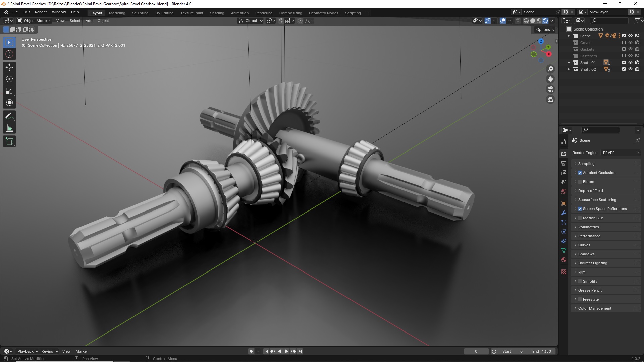Select the Move tool in toolbar
This screenshot has height=362, width=644.
coord(9,67)
